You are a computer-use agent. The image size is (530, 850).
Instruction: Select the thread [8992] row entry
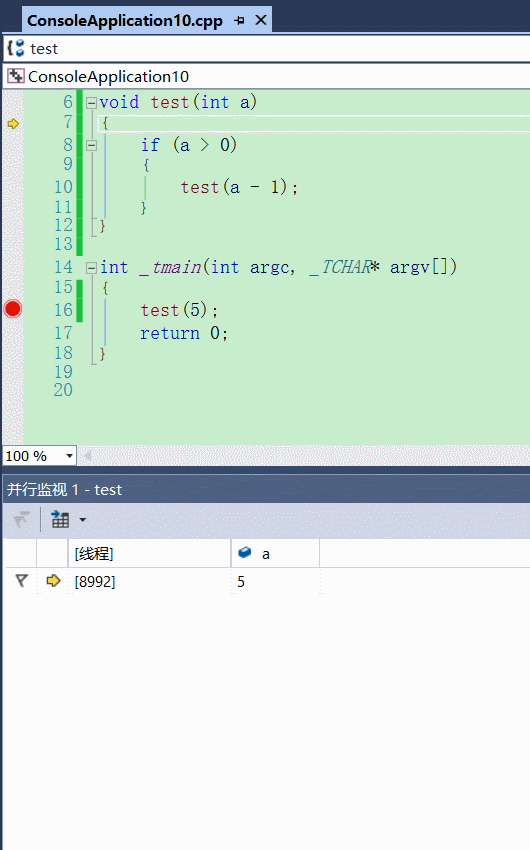95,582
